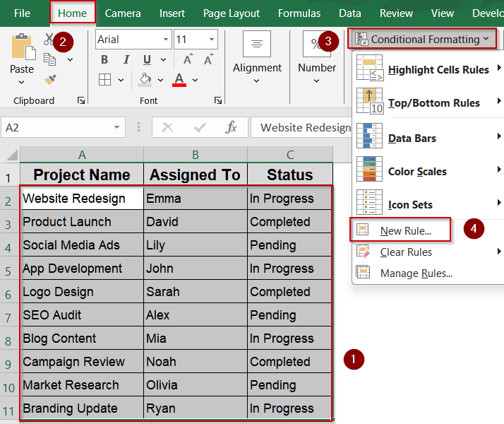
Task: Click the Status cell for SEO Audit
Action: pyautogui.click(x=289, y=315)
